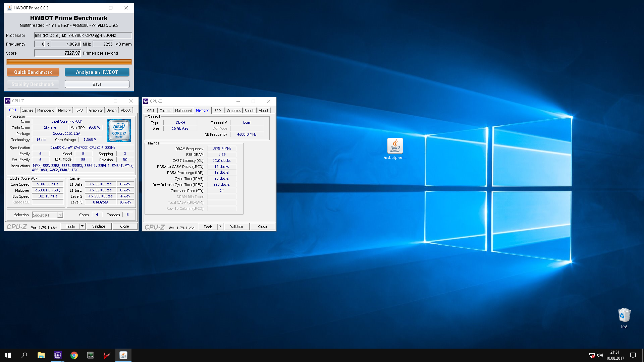Click the memory field showing 2256

coord(103,44)
